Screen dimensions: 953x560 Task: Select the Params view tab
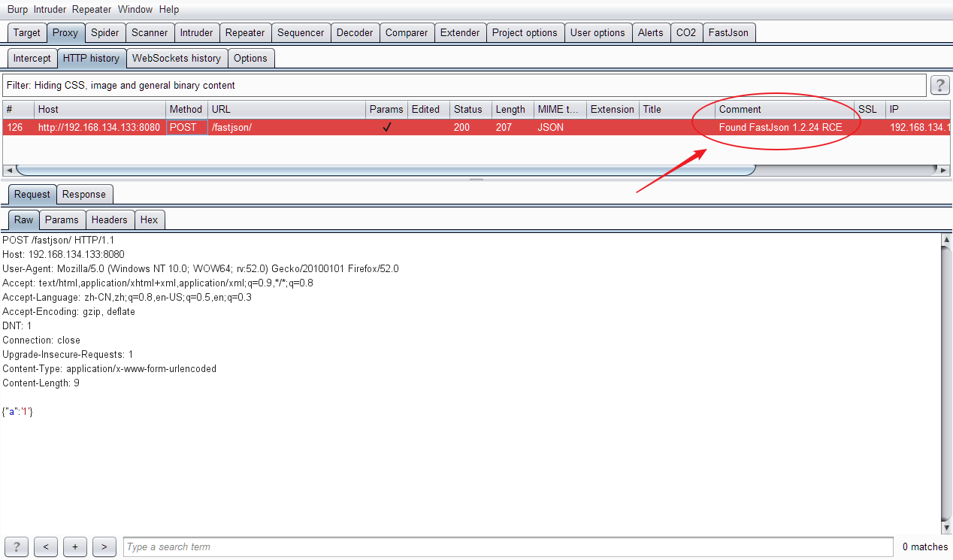point(62,219)
